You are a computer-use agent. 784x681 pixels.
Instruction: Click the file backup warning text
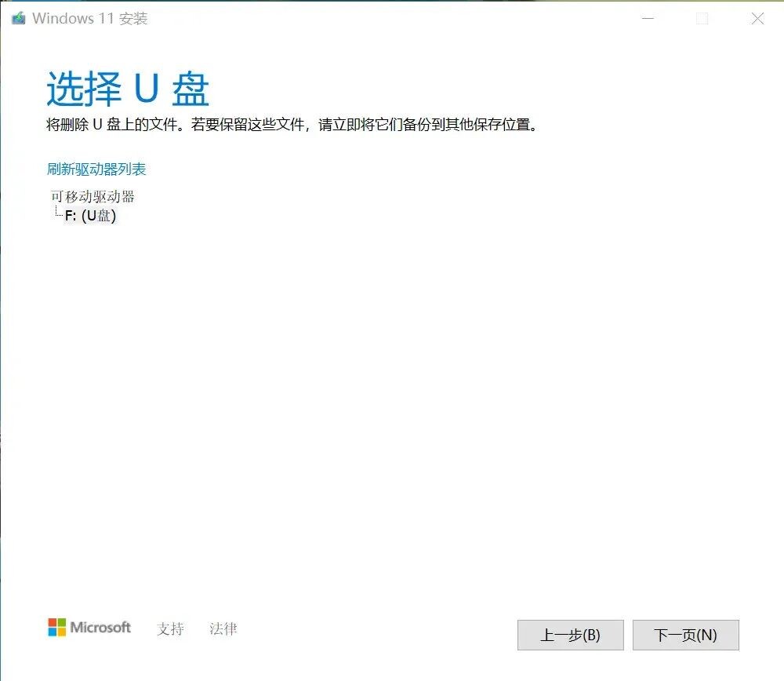pyautogui.click(x=292, y=124)
